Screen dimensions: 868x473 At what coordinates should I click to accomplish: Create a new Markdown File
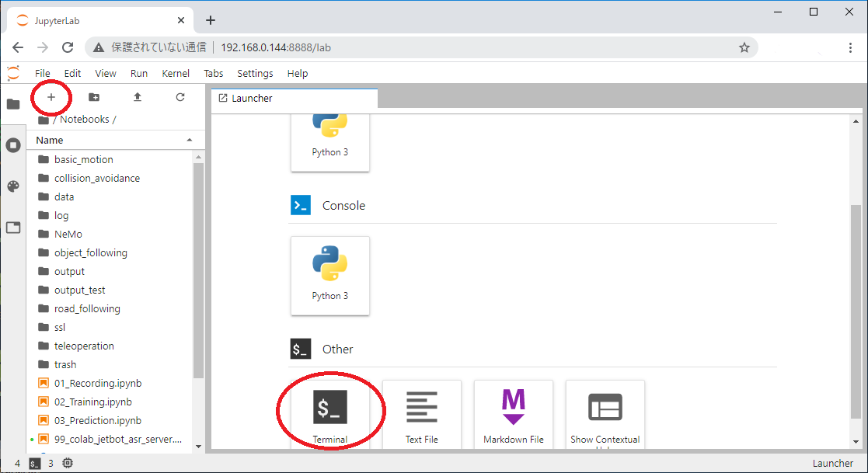pos(513,415)
